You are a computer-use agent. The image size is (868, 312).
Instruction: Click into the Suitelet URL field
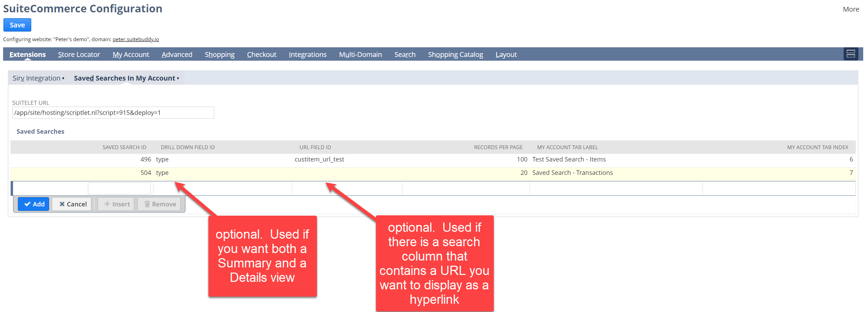(x=113, y=113)
